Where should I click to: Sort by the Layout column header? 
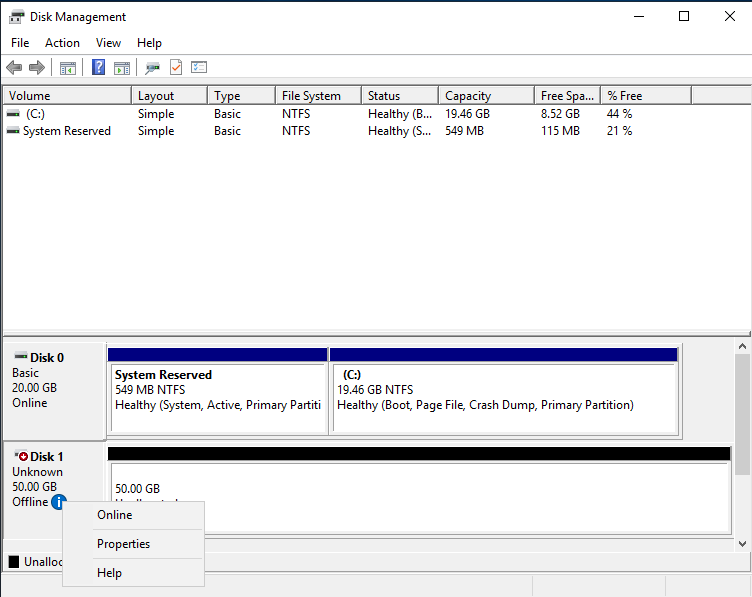(x=169, y=95)
